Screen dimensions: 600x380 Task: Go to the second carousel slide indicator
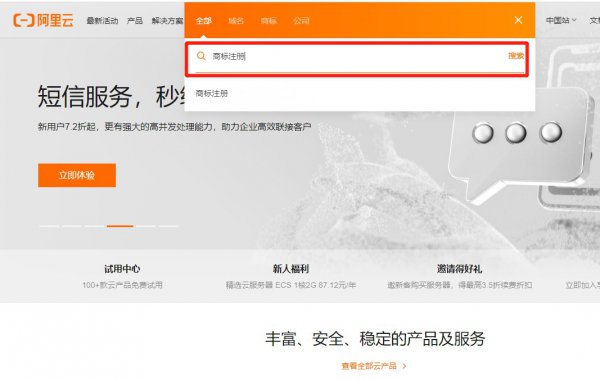pos(72,226)
